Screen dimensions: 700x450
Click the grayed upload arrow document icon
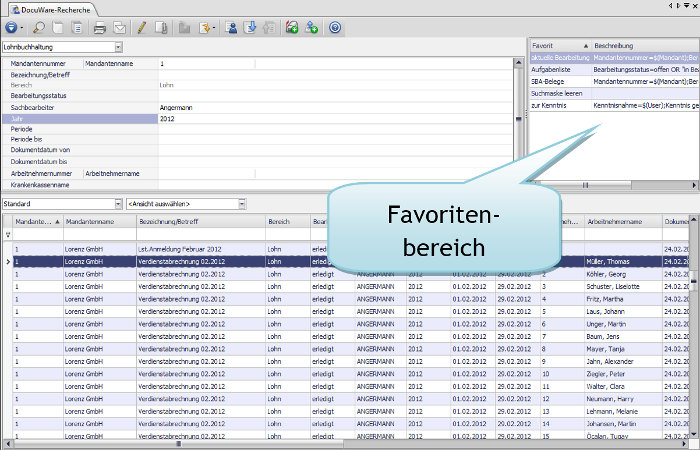[x=269, y=28]
